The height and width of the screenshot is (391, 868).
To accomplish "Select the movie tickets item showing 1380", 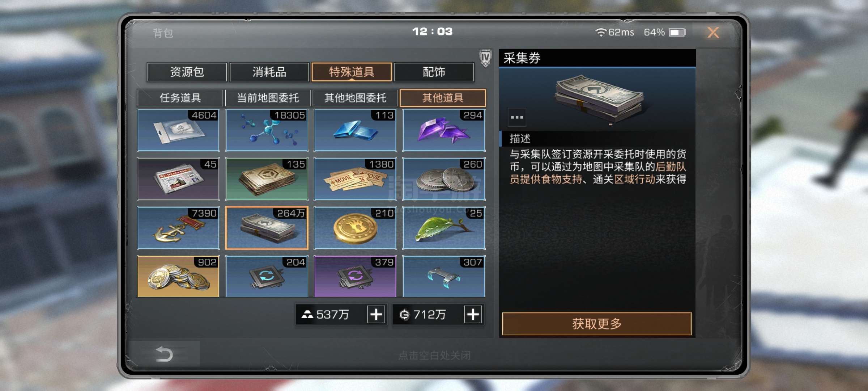I will 355,179.
